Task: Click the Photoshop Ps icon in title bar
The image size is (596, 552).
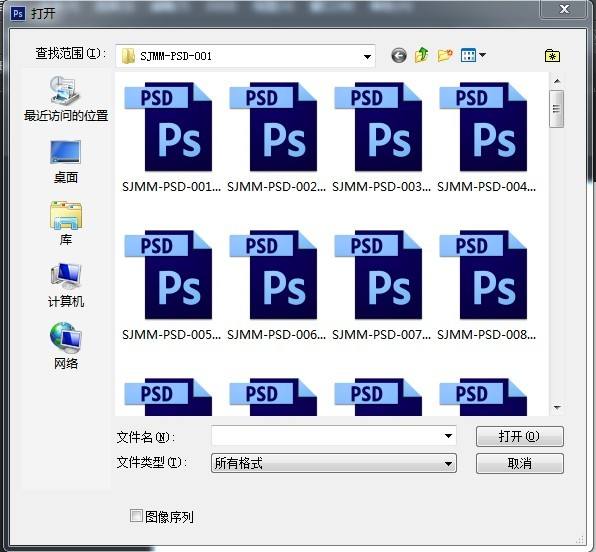Action: 17,14
